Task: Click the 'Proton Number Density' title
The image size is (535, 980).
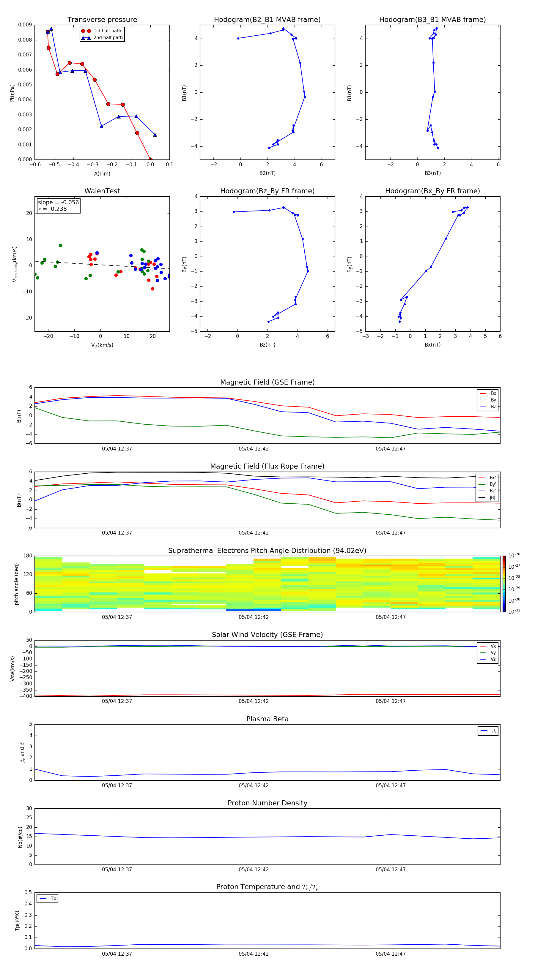Action: pyautogui.click(x=267, y=803)
